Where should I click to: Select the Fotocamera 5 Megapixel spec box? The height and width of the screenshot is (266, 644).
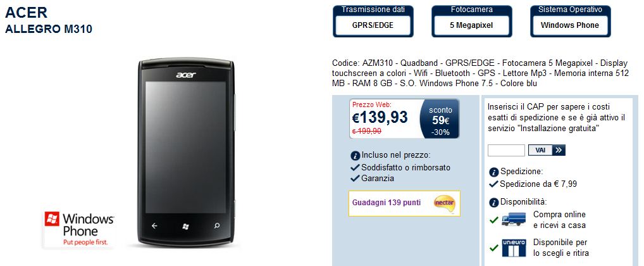(471, 21)
